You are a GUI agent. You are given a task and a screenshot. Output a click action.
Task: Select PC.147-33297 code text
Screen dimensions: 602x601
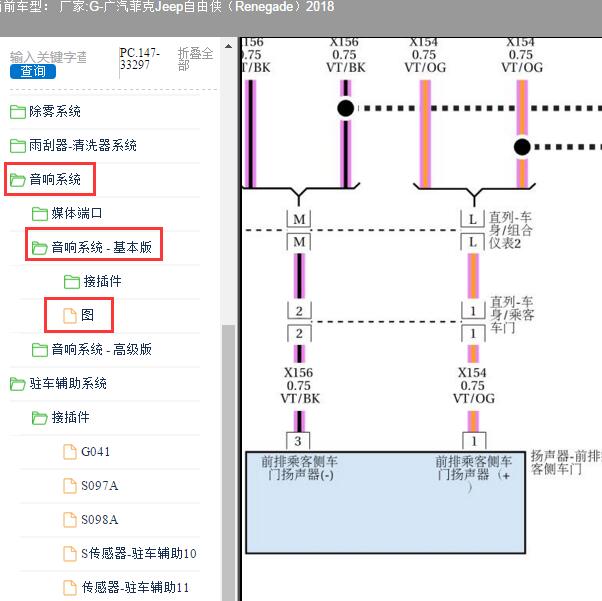[x=139, y=59]
